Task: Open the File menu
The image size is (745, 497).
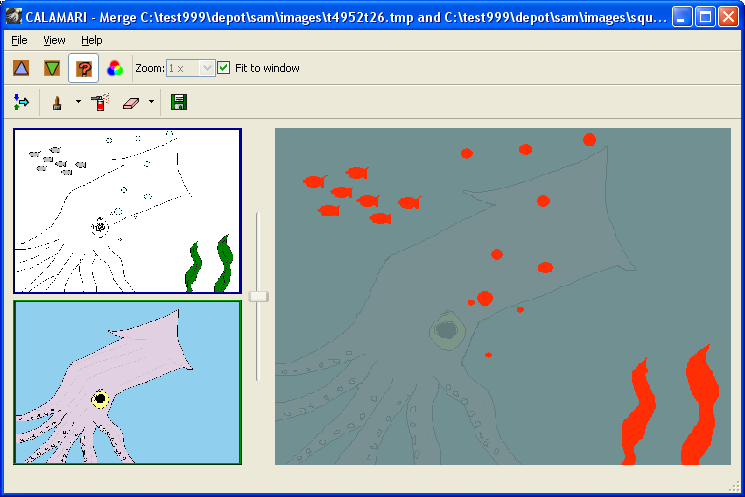Action: click(x=19, y=40)
